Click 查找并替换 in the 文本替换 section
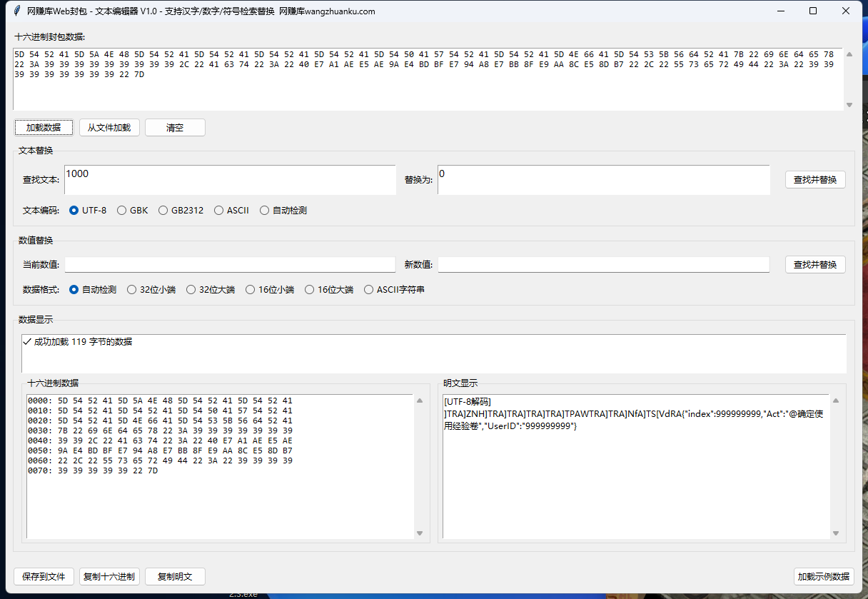The width and height of the screenshot is (868, 599). pos(815,180)
